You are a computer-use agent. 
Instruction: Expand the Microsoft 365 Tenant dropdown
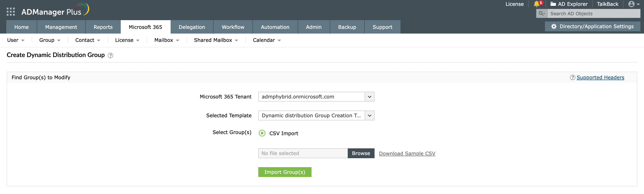click(369, 97)
